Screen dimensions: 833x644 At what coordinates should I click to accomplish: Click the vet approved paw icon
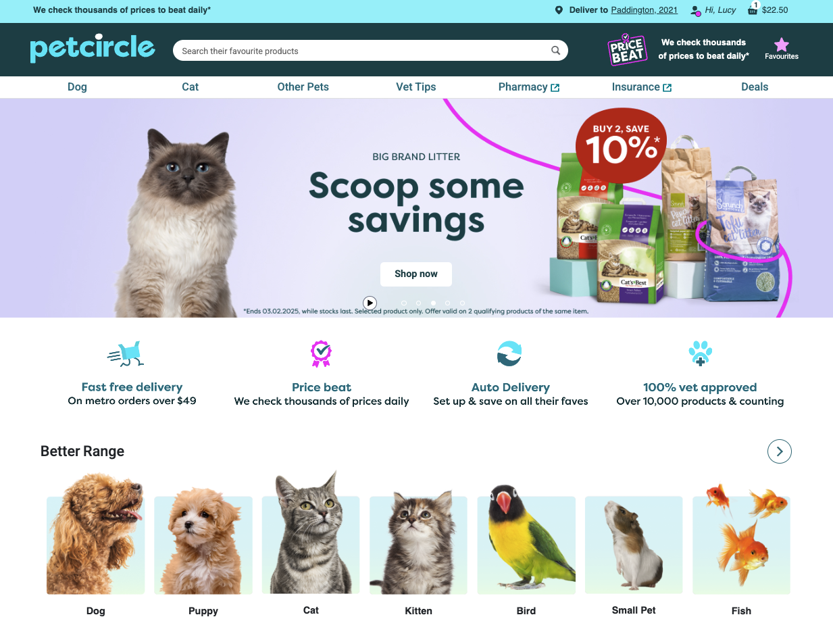(700, 353)
